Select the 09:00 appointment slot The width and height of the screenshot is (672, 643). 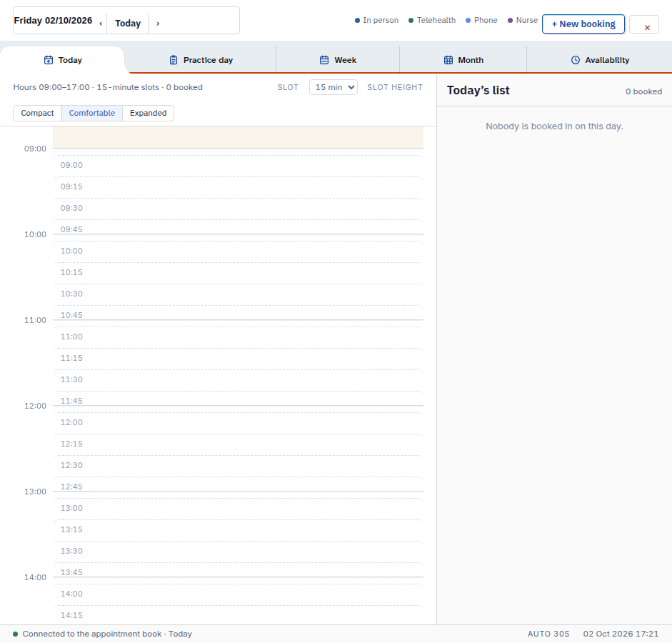[239, 166]
